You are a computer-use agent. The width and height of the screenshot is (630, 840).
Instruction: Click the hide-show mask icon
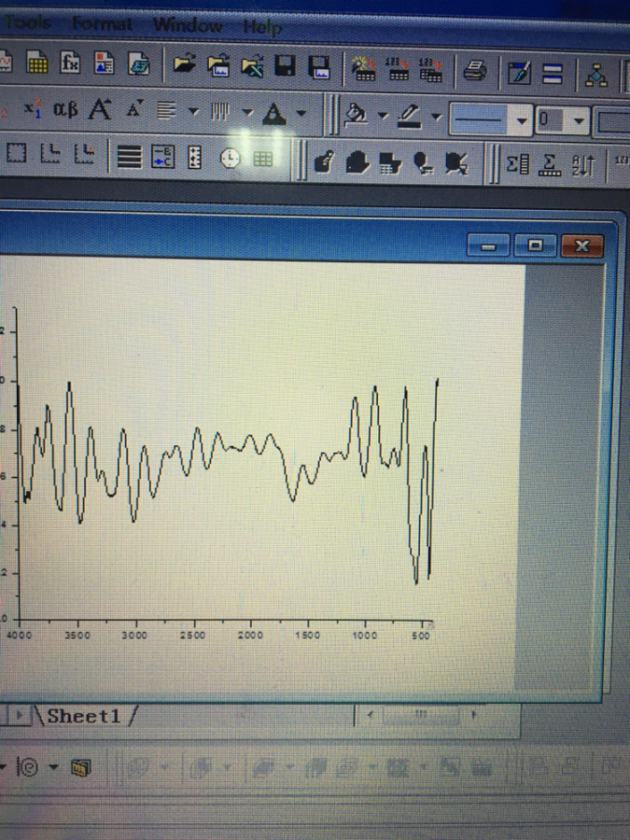[357, 162]
